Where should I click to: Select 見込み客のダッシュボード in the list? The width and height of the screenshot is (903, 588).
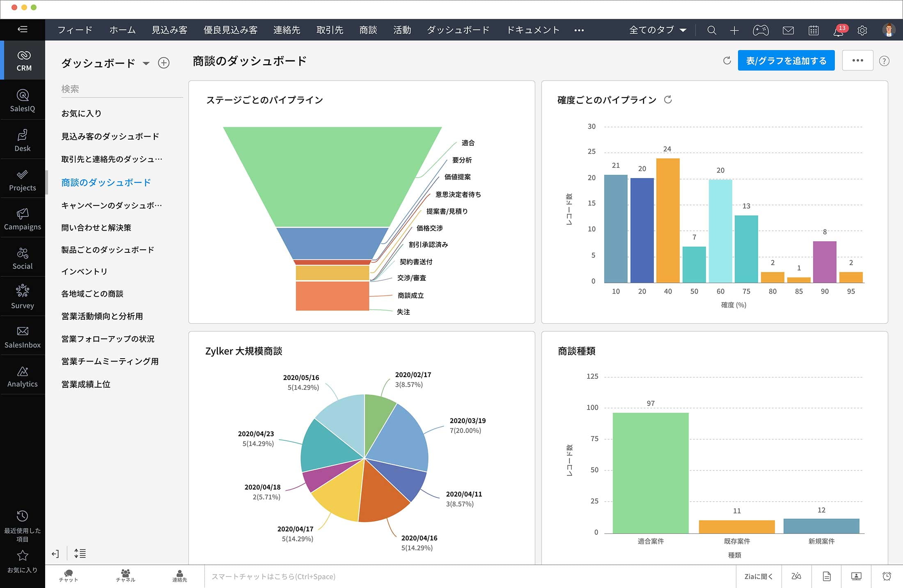point(110,136)
